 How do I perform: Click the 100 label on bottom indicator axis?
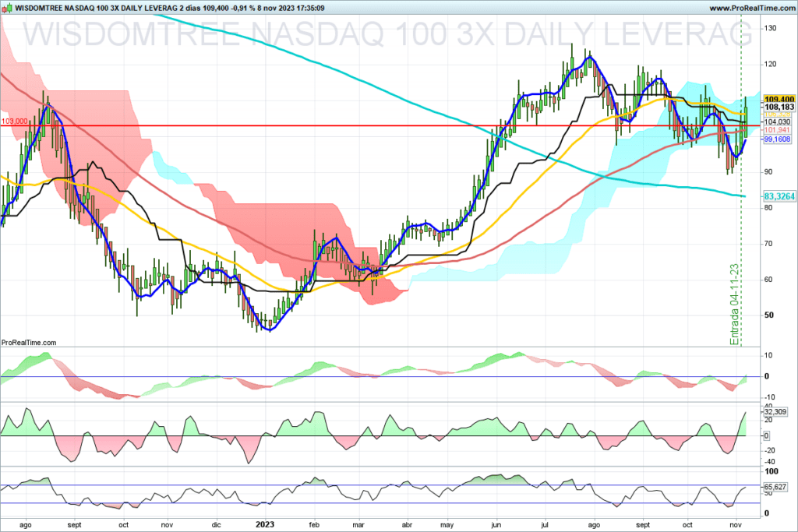[772, 471]
